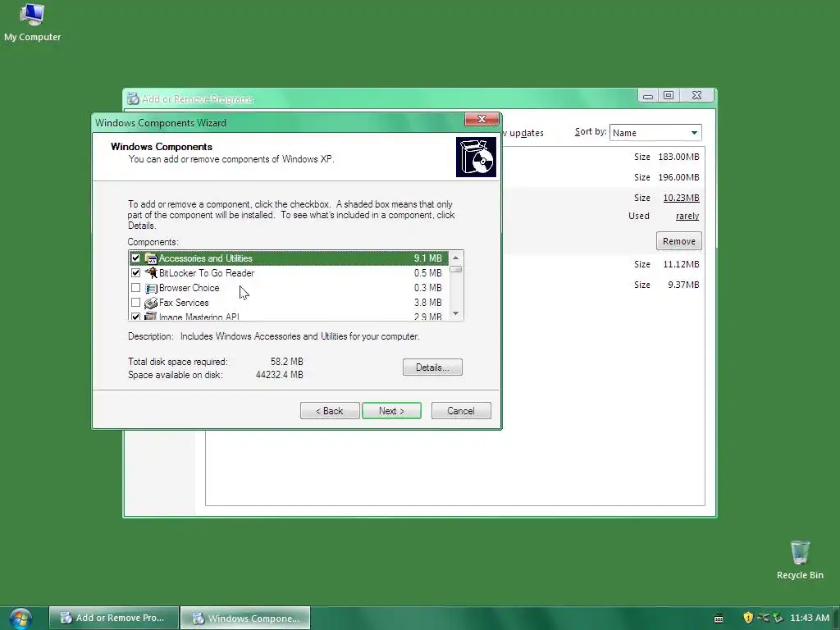Click the security shield tray icon

[748, 618]
